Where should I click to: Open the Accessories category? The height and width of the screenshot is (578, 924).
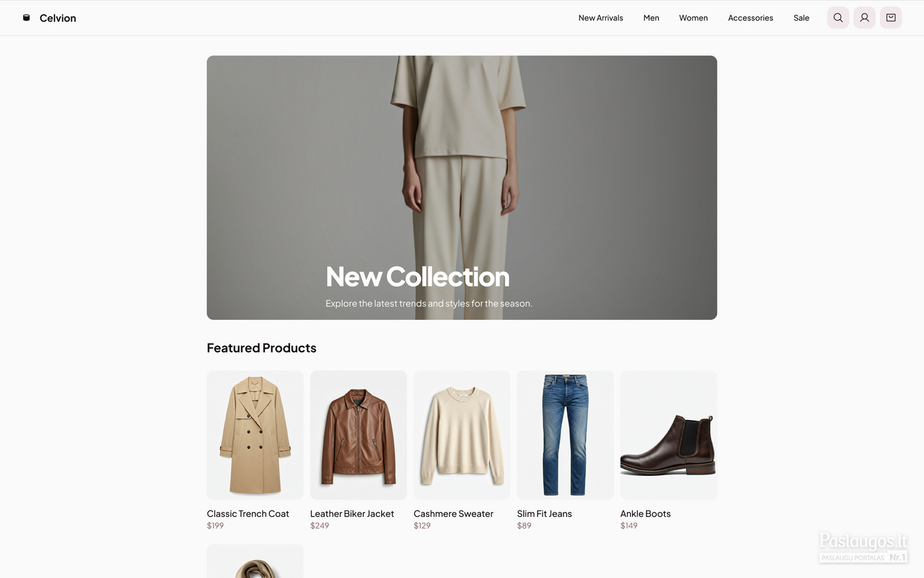click(x=750, y=18)
